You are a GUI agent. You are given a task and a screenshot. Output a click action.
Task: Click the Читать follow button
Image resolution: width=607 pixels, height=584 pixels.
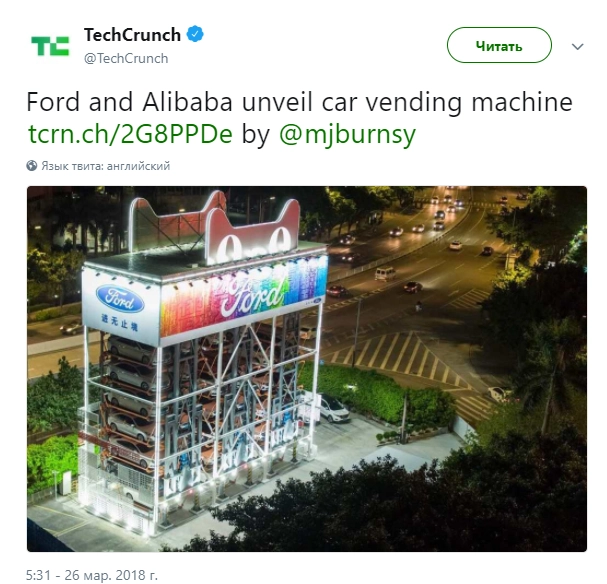(x=499, y=45)
